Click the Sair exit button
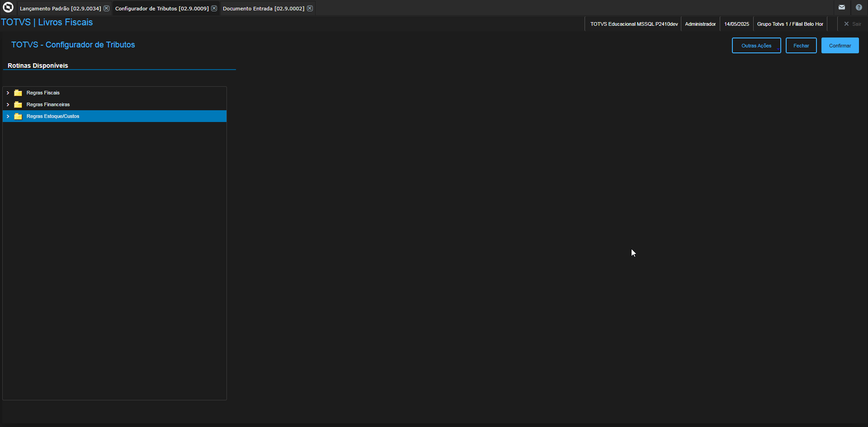The image size is (868, 427). click(x=853, y=24)
